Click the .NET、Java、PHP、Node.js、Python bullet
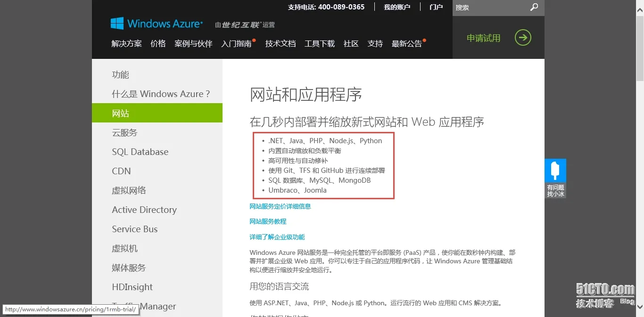This screenshot has width=644, height=317. 325,141
